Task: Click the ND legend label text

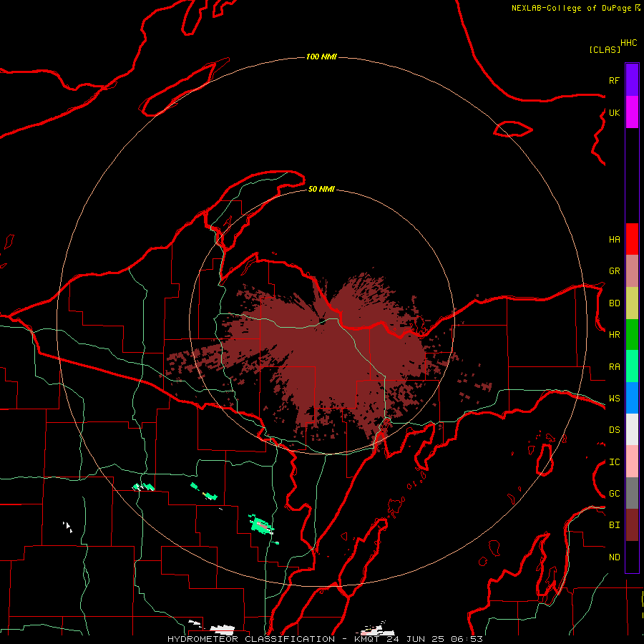Action: click(614, 557)
